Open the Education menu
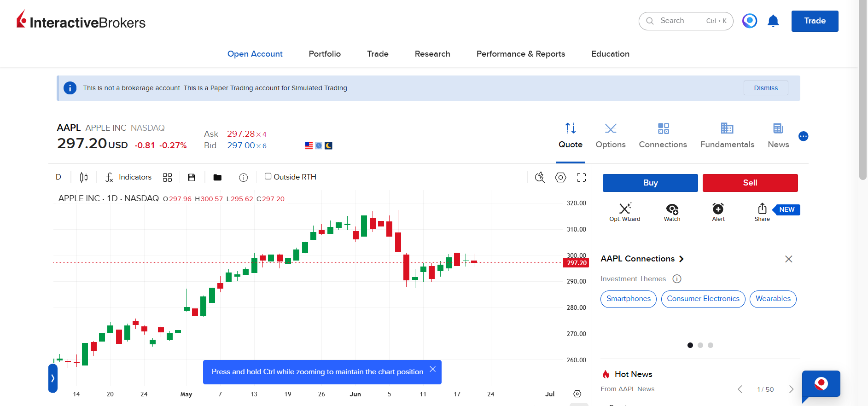This screenshot has width=868, height=406. tap(610, 54)
